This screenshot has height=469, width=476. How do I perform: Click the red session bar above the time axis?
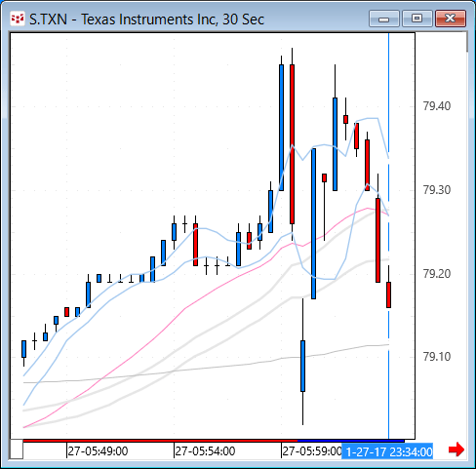click(x=160, y=441)
